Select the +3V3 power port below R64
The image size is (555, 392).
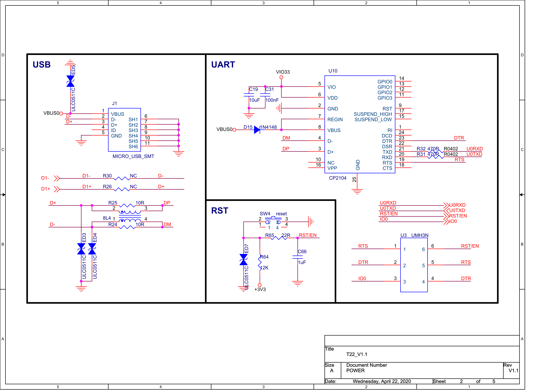(260, 285)
